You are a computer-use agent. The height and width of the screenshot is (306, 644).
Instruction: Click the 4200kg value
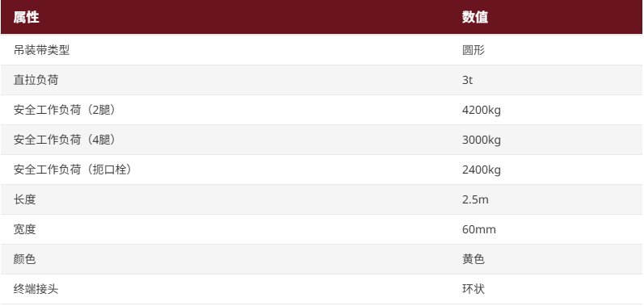point(482,111)
